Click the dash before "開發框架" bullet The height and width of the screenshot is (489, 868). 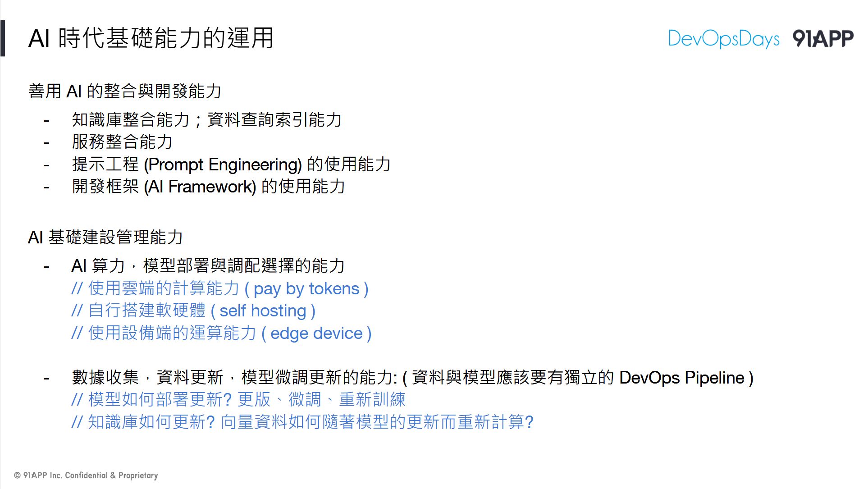(x=46, y=187)
